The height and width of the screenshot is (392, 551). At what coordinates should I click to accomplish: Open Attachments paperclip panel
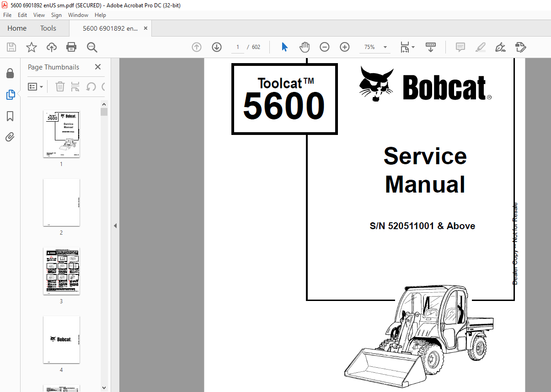click(x=10, y=137)
